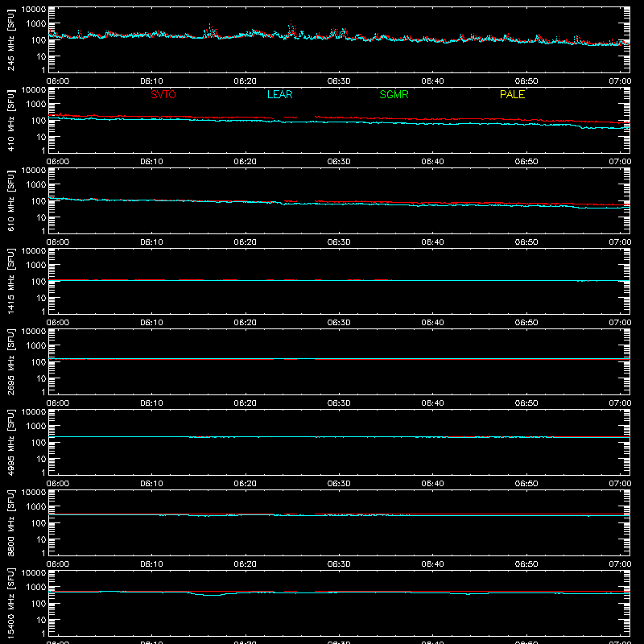This screenshot has width=644, height=644.
Task: Click the cyan LEAR station legend label
Action: 279,94
